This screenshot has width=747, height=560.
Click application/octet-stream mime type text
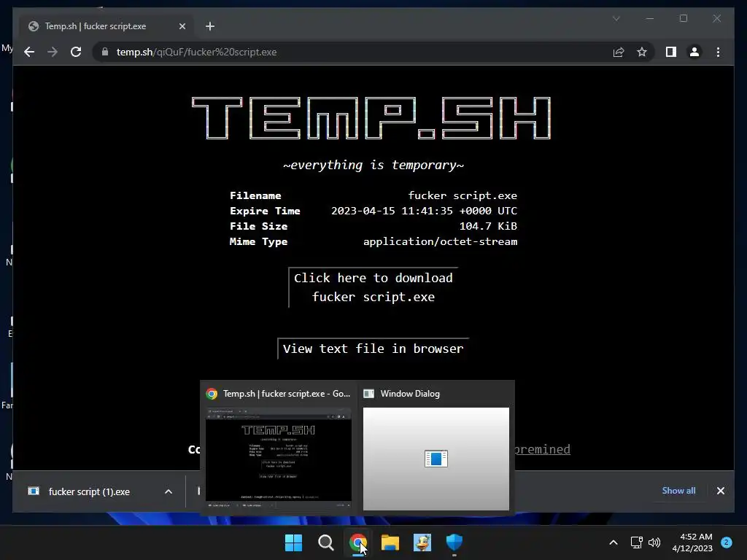point(440,241)
